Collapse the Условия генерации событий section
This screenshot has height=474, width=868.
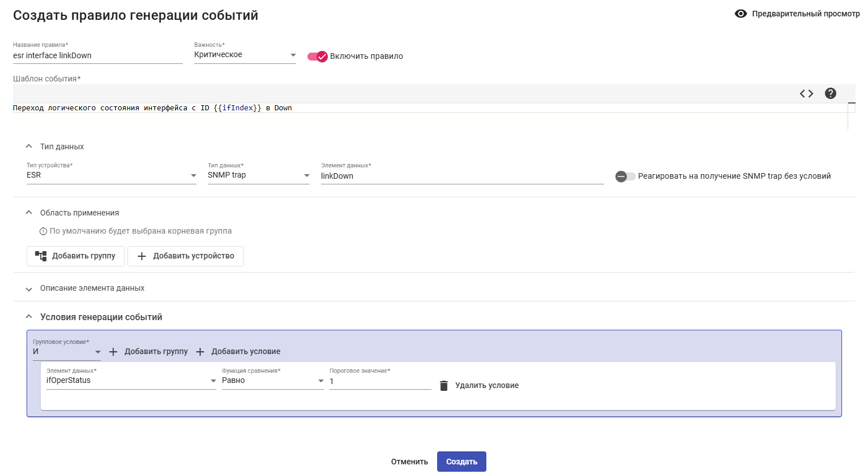[x=29, y=317]
